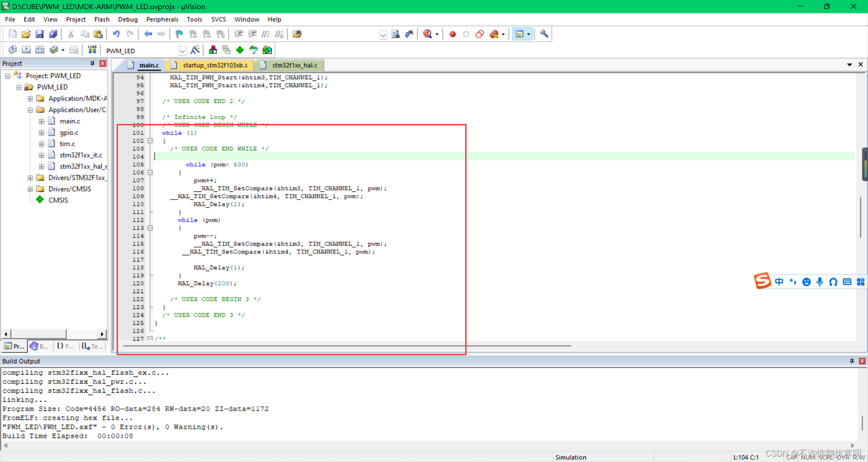
Task: Collapse the code block at line 113
Action: (150, 228)
